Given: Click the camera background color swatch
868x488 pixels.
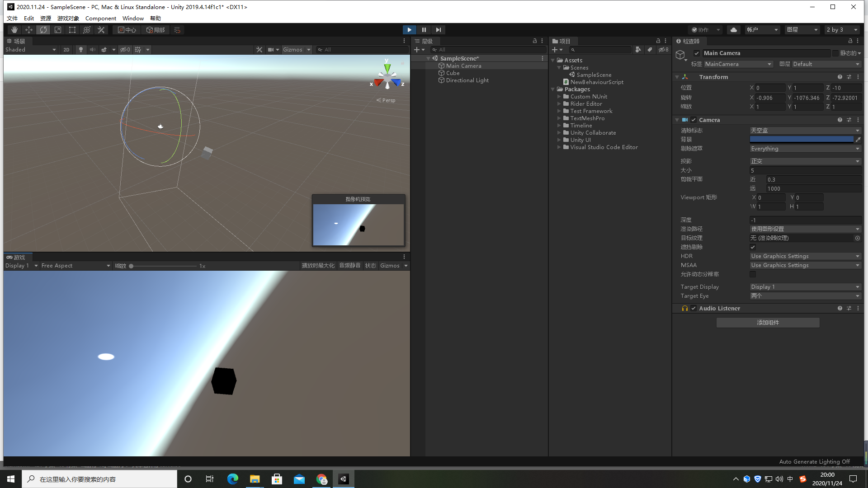Looking at the screenshot, I should (801, 140).
